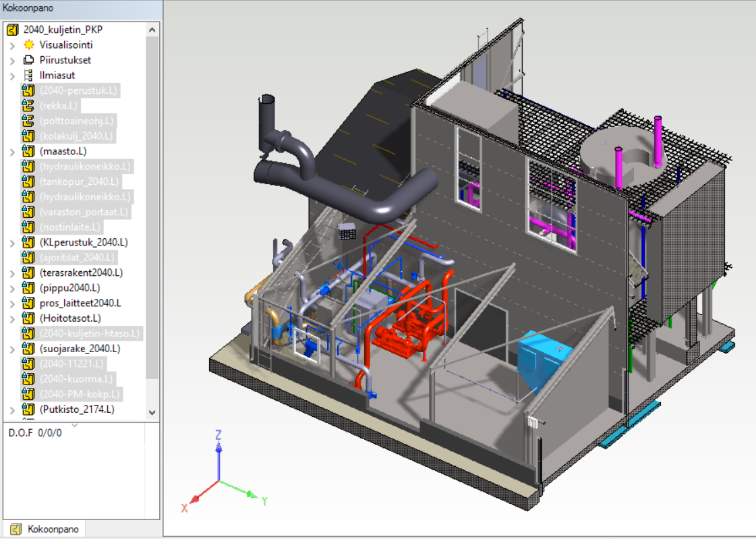Screen dimensions: 756x539
Task: Click the (nostinlaite.L) assembly icon
Action: coord(28,227)
